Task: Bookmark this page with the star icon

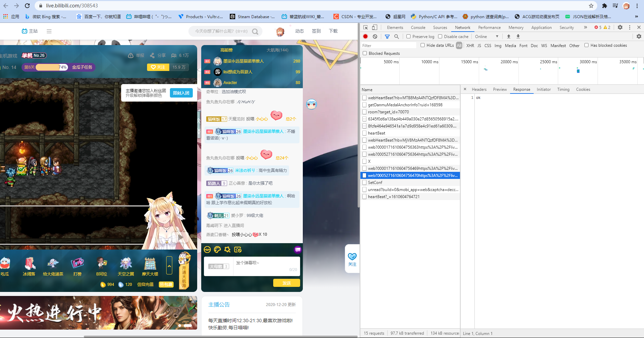Action: click(x=591, y=6)
